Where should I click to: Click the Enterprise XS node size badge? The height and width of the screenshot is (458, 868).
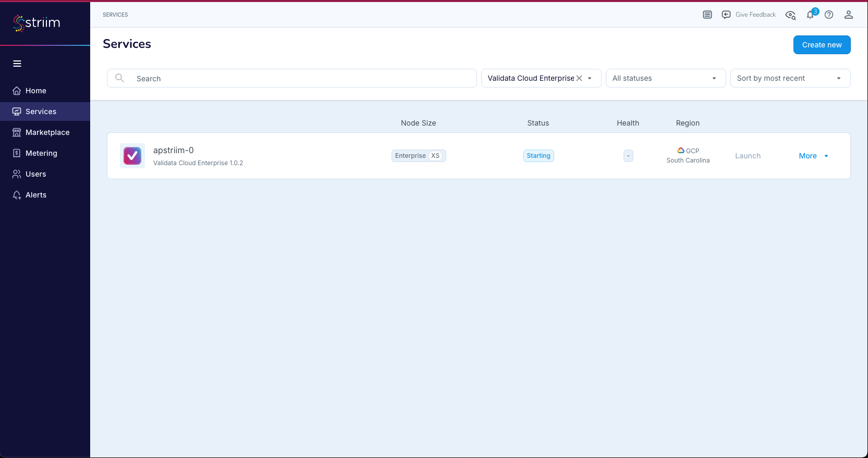pyautogui.click(x=419, y=156)
